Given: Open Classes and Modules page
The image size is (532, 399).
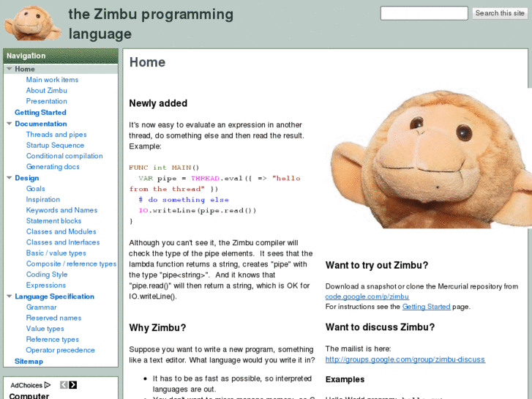Looking at the screenshot, I should pos(61,231).
